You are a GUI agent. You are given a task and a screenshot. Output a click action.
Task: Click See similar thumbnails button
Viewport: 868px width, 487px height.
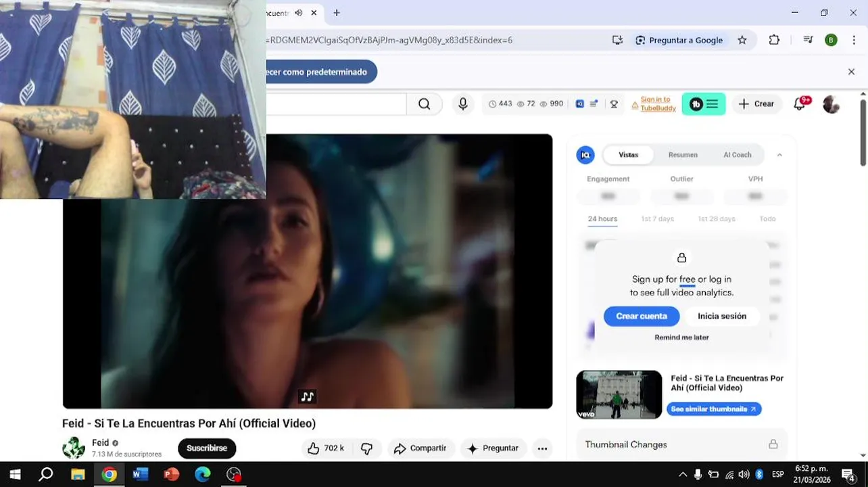714,409
